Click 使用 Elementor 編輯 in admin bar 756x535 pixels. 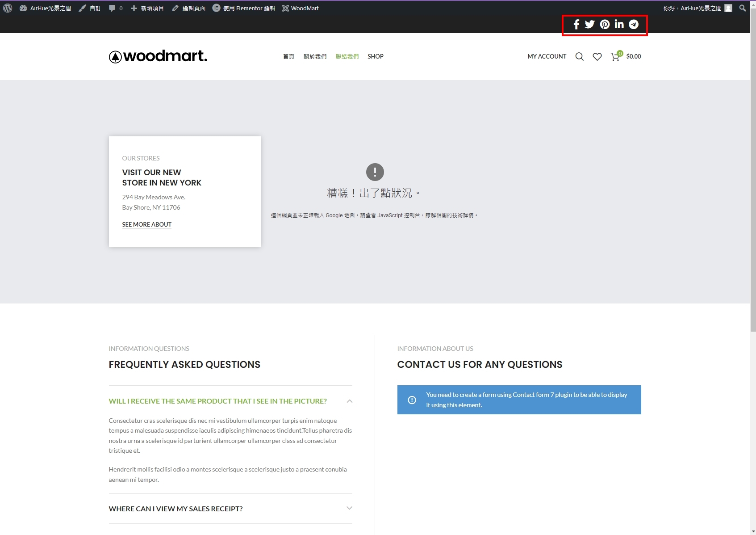click(x=244, y=8)
